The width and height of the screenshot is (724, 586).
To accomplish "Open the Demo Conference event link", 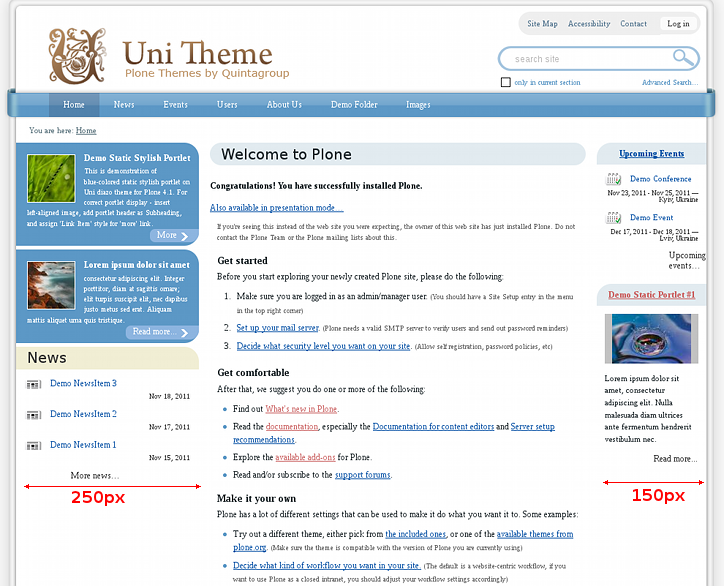I will tap(661, 179).
